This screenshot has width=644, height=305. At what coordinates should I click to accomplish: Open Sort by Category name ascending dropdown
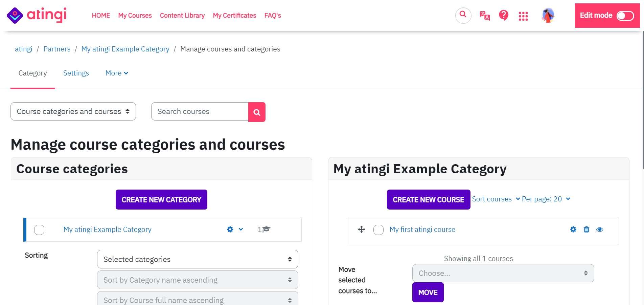(198, 280)
